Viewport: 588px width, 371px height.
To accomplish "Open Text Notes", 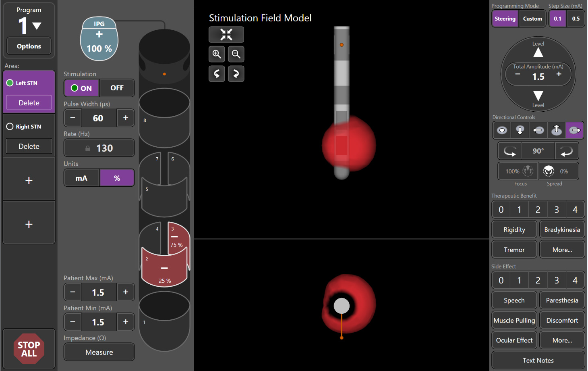I will click(x=538, y=360).
